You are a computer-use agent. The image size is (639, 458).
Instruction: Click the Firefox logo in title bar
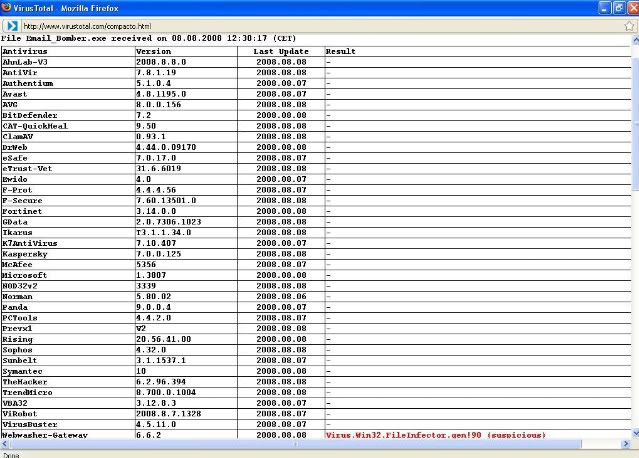pos(6,7)
